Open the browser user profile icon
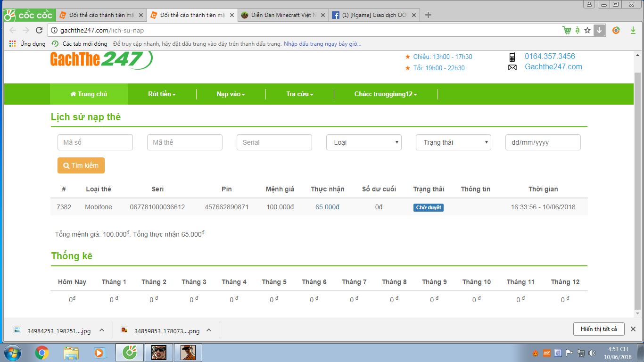 589,4
